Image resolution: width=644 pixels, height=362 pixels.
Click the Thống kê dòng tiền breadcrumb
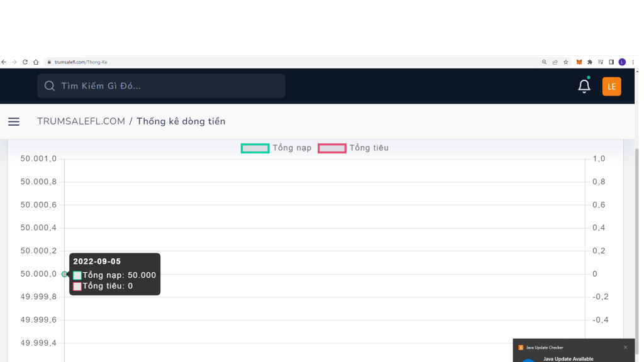180,121
